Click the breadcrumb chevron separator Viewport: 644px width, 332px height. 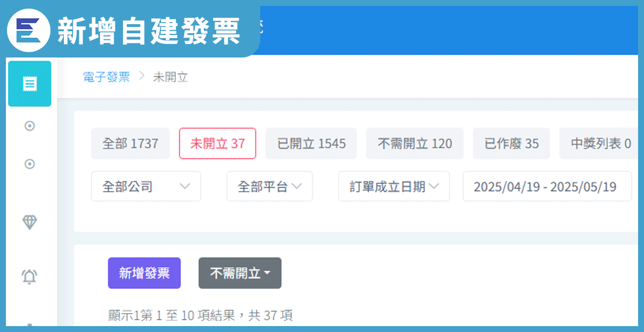click(x=142, y=76)
